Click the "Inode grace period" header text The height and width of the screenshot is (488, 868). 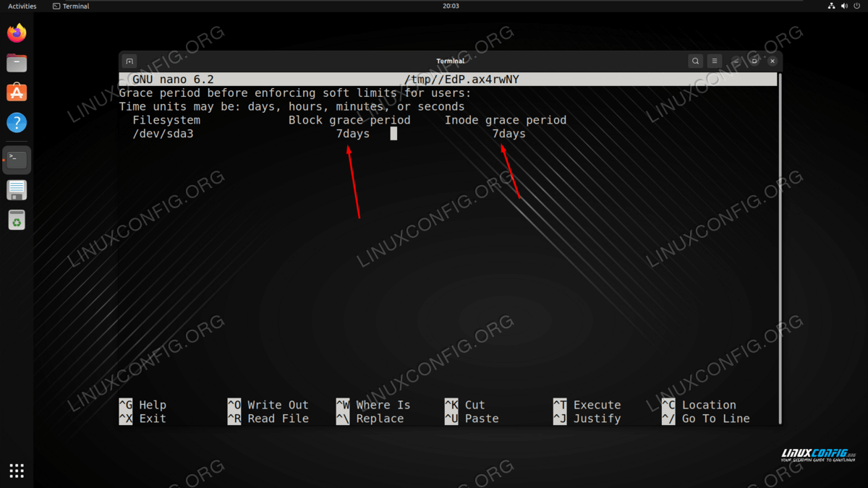coord(506,120)
